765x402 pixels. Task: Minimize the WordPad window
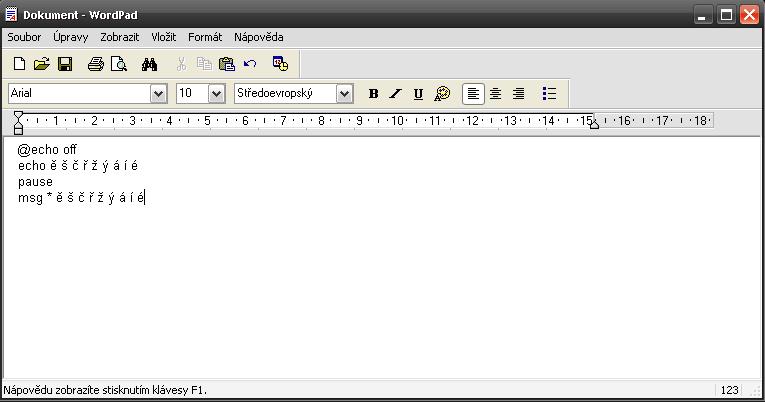pyautogui.click(x=703, y=15)
